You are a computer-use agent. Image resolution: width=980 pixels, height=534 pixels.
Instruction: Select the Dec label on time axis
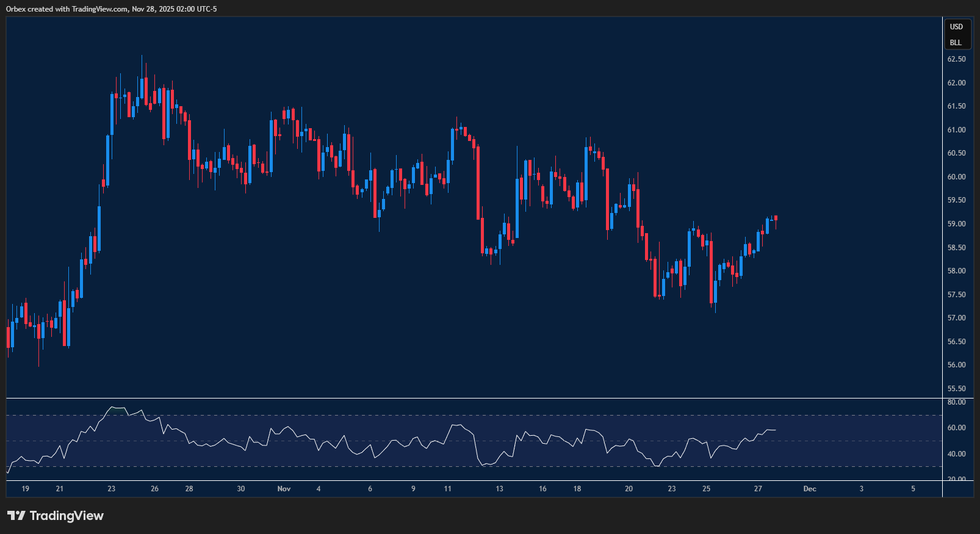pos(810,489)
